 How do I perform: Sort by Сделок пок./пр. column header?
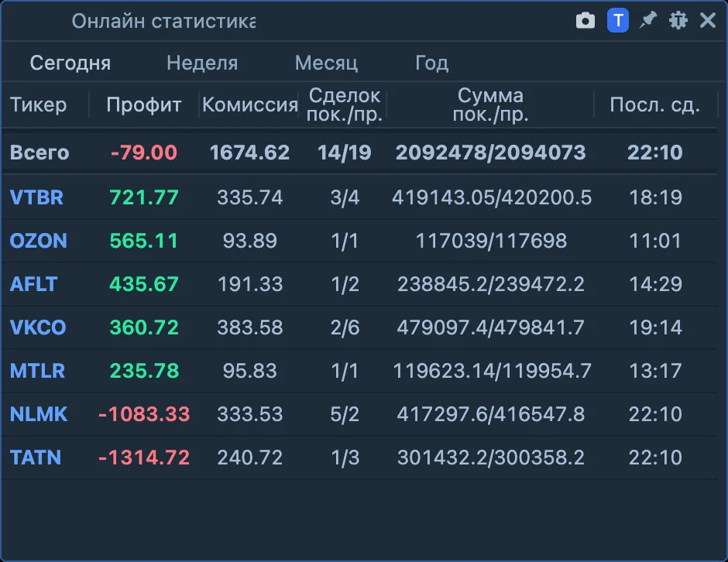click(345, 105)
